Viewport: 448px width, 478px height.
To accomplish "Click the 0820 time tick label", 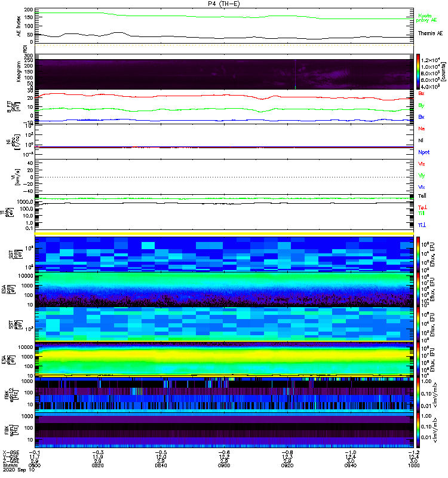I will coord(97,465).
